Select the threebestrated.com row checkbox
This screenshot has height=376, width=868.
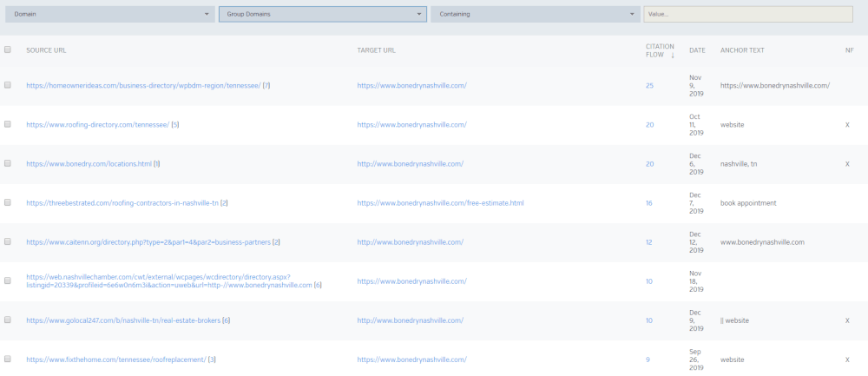coord(8,202)
